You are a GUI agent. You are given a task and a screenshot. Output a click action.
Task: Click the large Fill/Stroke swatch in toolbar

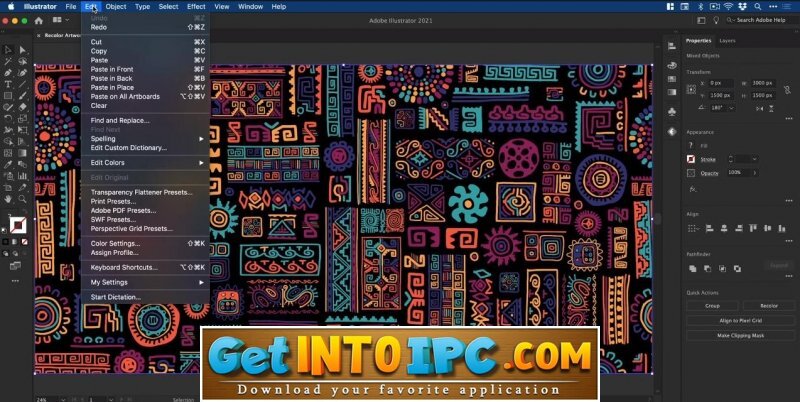pyautogui.click(x=18, y=225)
